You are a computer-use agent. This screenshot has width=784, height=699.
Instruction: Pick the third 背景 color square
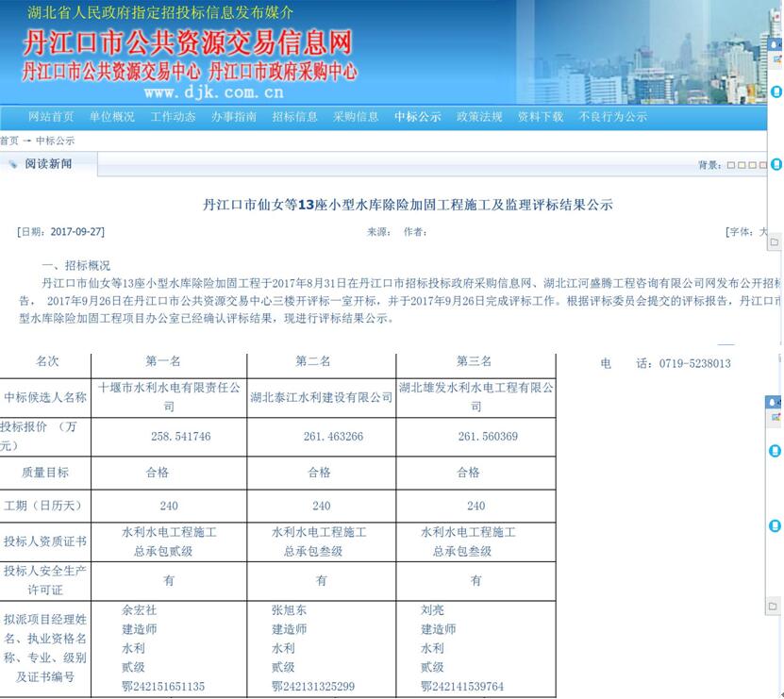[753, 165]
